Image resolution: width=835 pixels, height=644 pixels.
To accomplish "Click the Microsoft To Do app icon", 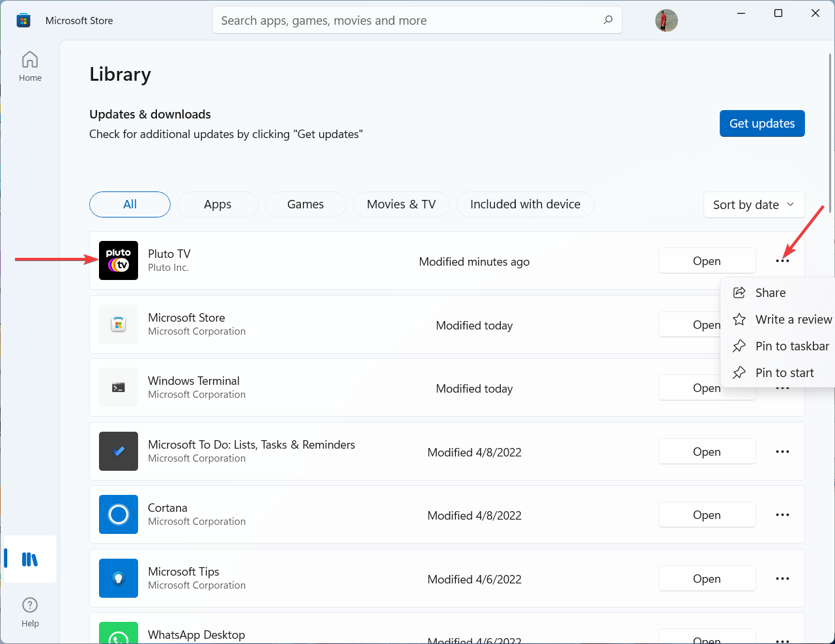I will (119, 451).
